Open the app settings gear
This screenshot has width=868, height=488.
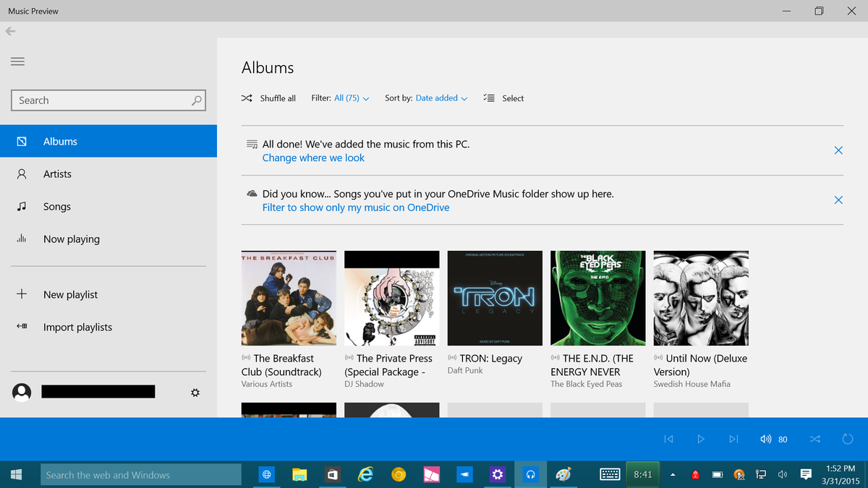[x=195, y=392]
